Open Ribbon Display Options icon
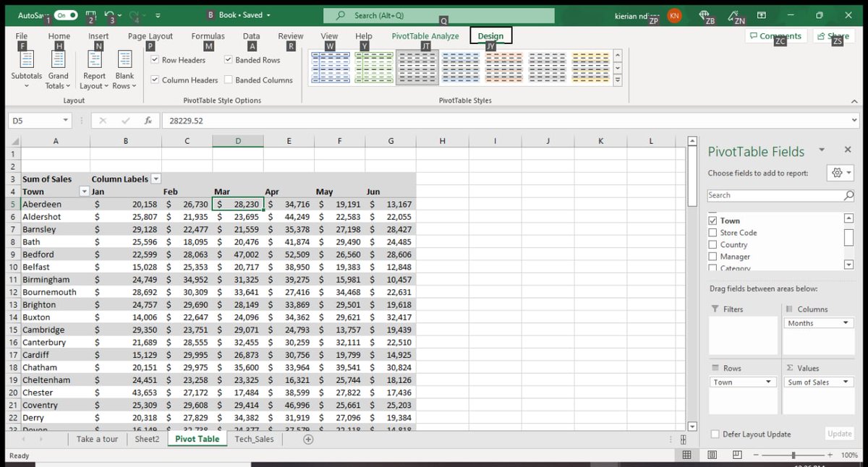This screenshot has width=868, height=467. (762, 15)
